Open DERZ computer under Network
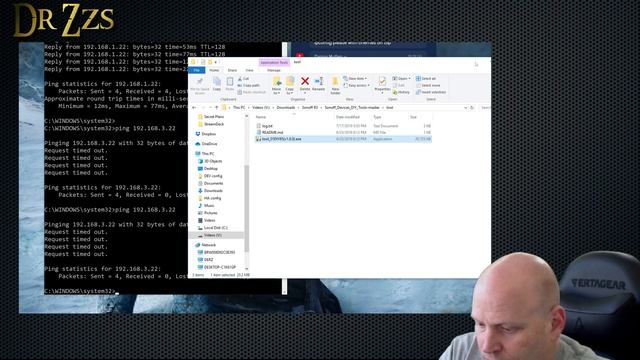 pyautogui.click(x=206, y=260)
